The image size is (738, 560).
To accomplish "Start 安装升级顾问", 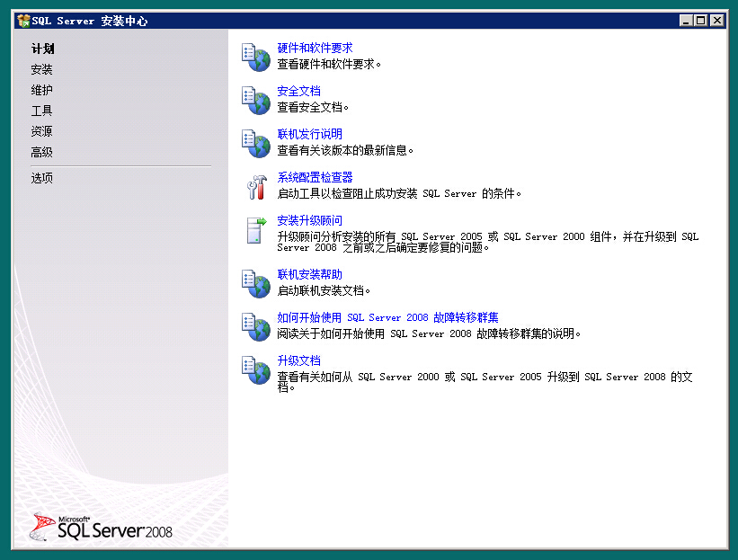I will tap(310, 221).
